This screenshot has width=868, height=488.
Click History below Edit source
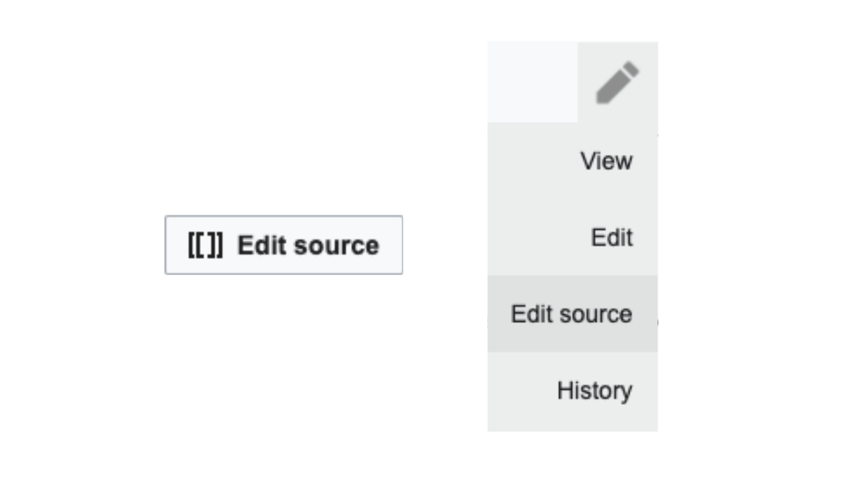coord(594,390)
